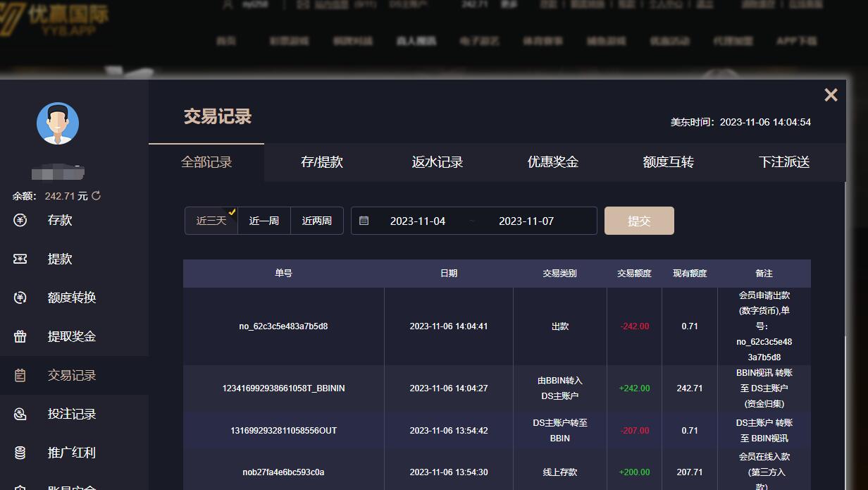
Task: Open the 优惠奖金 tab
Action: [553, 162]
